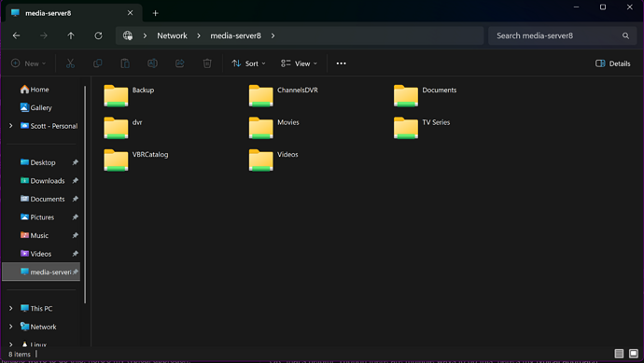644x363 pixels.
Task: Open the Sort dropdown menu
Action: (x=248, y=63)
